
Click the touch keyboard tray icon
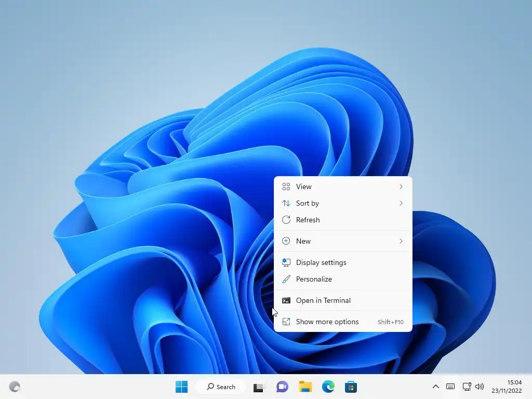450,387
